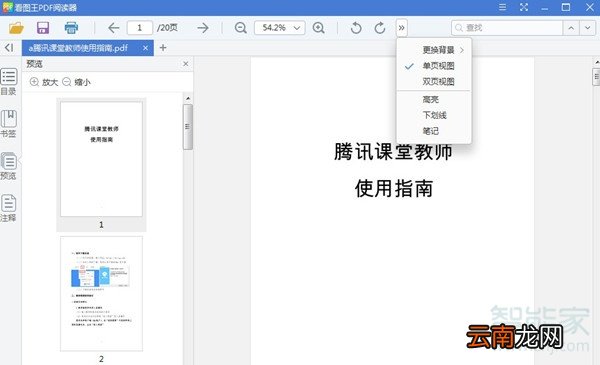Click the 查找 search field
The width and height of the screenshot is (600, 365).
point(507,28)
